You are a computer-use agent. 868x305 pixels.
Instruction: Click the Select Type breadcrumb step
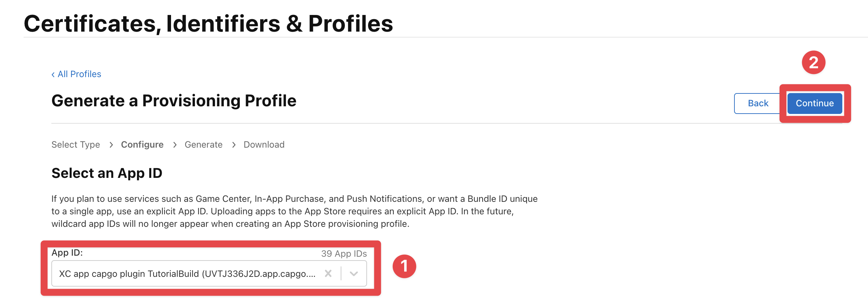click(76, 145)
